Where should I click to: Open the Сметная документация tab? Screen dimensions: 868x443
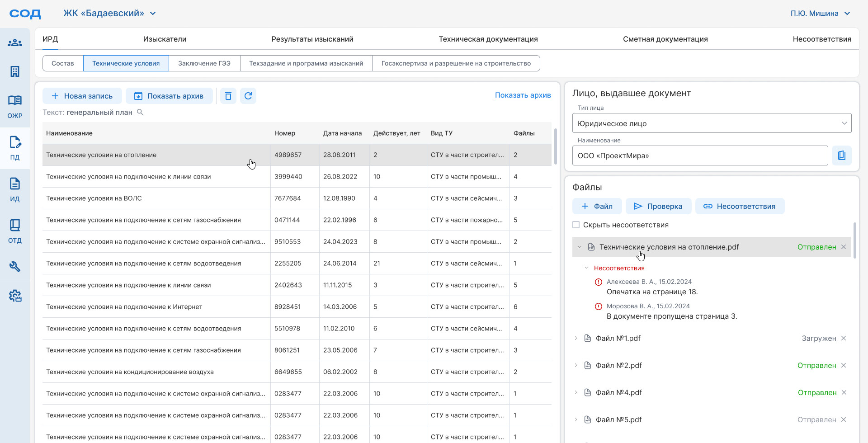665,39
